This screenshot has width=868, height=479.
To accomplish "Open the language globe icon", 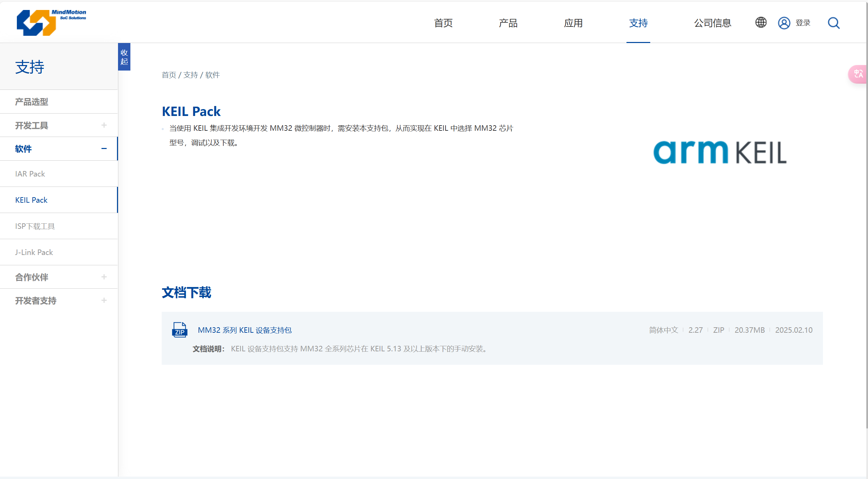I will pos(761,23).
